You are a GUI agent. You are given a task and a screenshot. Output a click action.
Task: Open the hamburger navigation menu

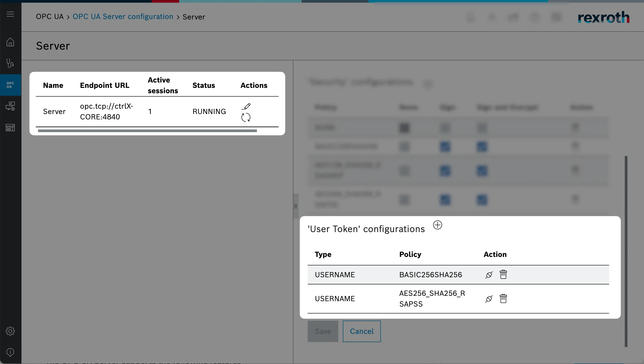10,14
